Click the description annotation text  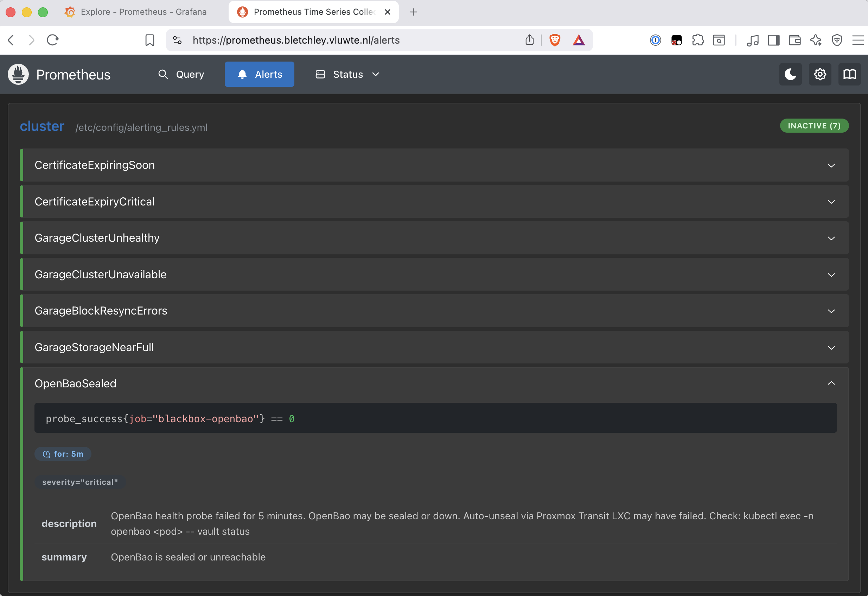(462, 524)
